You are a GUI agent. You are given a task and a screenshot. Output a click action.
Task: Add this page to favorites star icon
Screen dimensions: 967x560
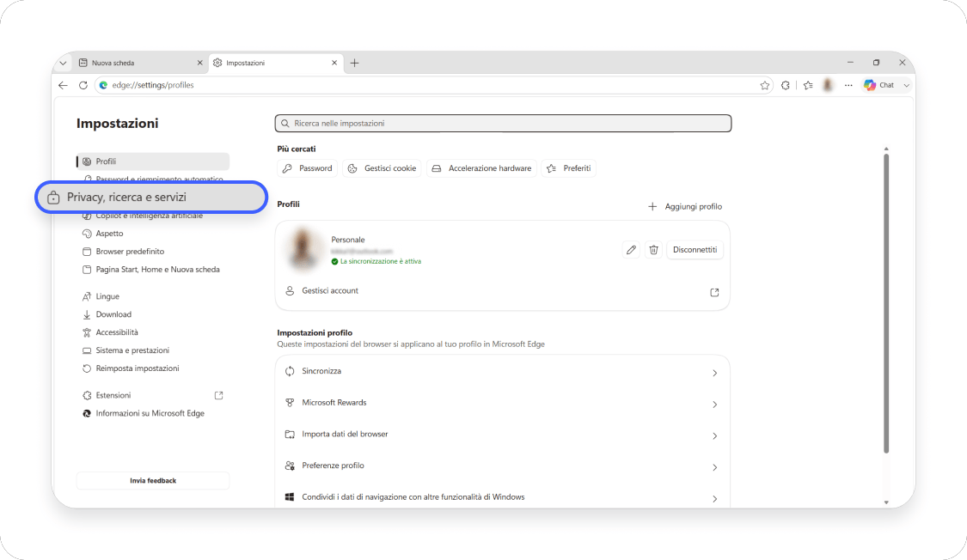pyautogui.click(x=765, y=85)
